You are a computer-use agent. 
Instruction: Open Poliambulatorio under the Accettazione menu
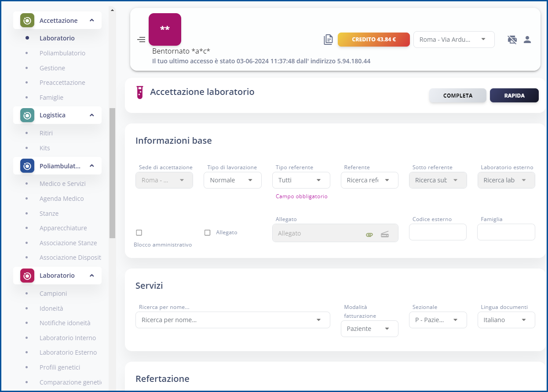coord(62,53)
